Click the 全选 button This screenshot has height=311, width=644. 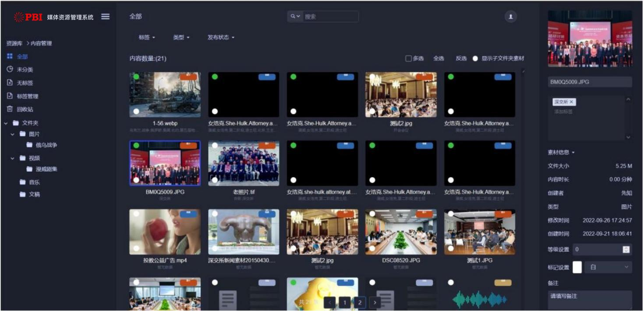click(439, 59)
